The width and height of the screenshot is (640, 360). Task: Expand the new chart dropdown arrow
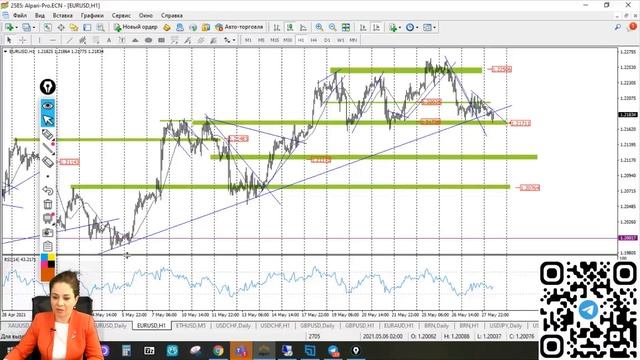16,27
